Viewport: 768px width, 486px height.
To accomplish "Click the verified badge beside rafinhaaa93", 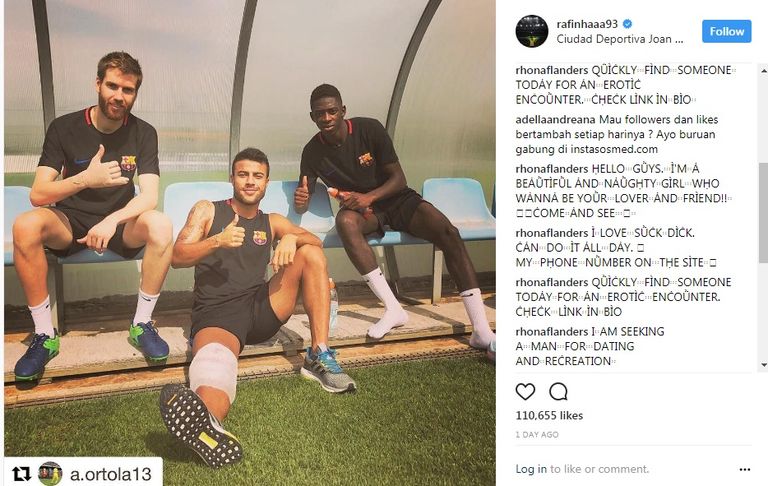I will 627,24.
